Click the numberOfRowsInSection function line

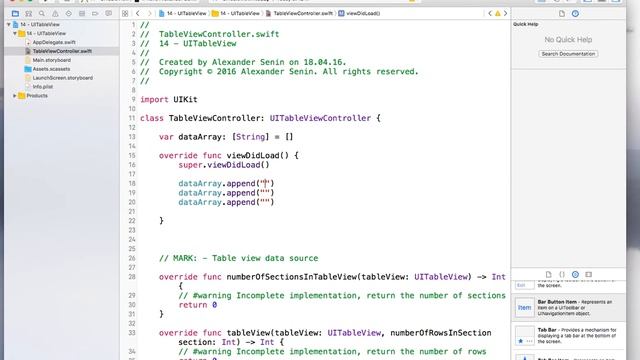(325, 333)
